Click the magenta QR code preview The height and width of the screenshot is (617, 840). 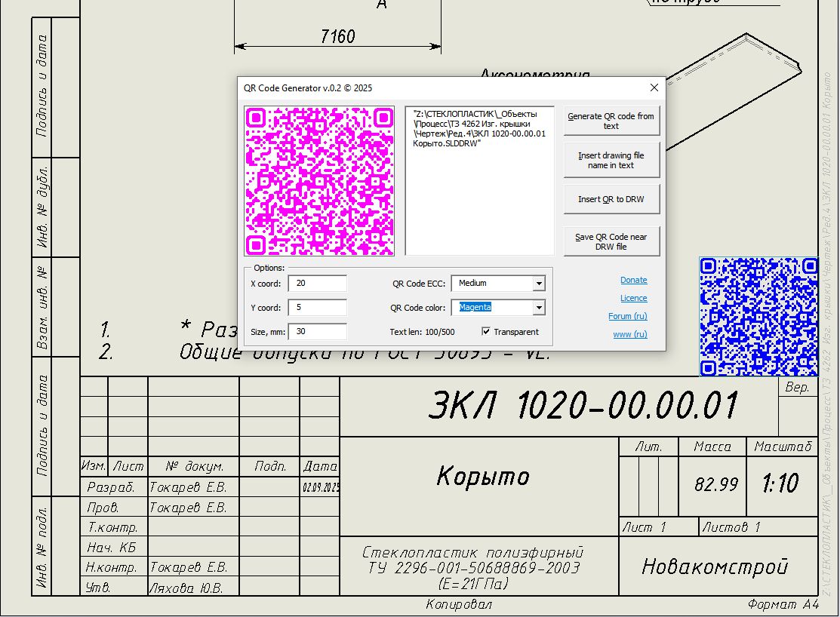click(319, 181)
